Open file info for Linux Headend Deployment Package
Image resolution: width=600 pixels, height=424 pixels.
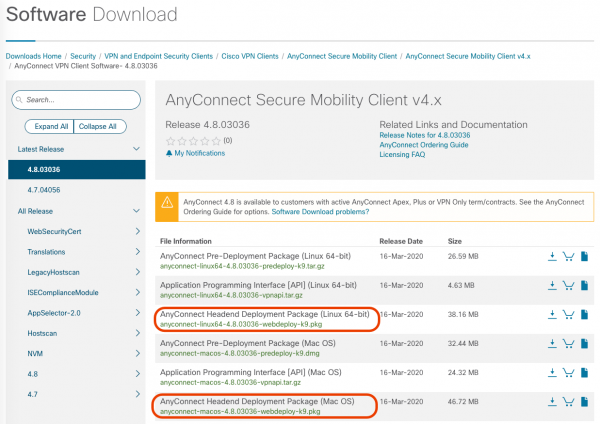point(586,315)
